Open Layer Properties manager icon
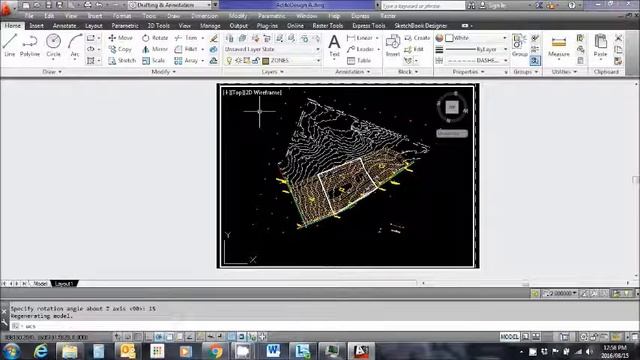Viewport: 640px width, 360px height. [x=229, y=38]
